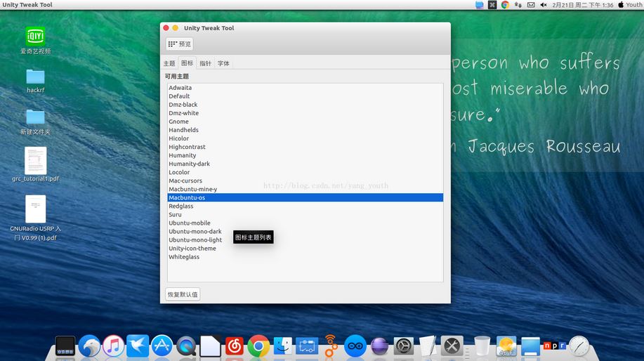Viewport: 644px width, 361px height.
Task: Select the 新建文件夹 desktop folder
Action: 35,122
